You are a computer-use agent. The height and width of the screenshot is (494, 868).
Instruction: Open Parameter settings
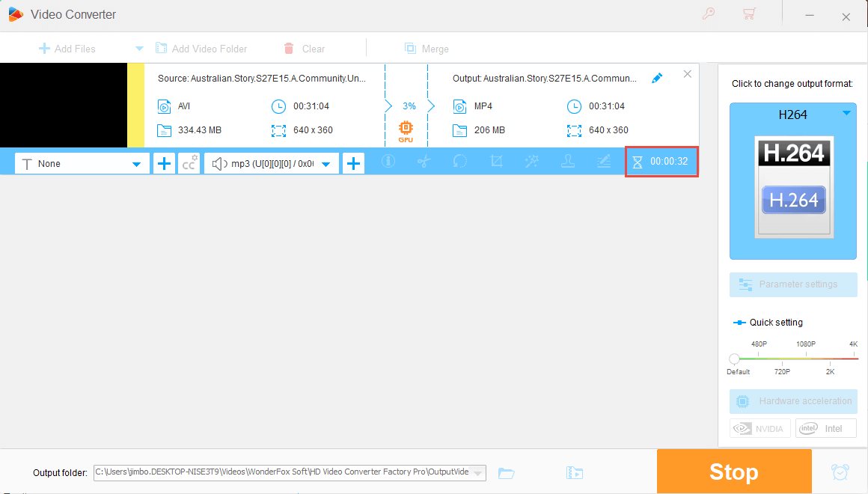coord(793,284)
